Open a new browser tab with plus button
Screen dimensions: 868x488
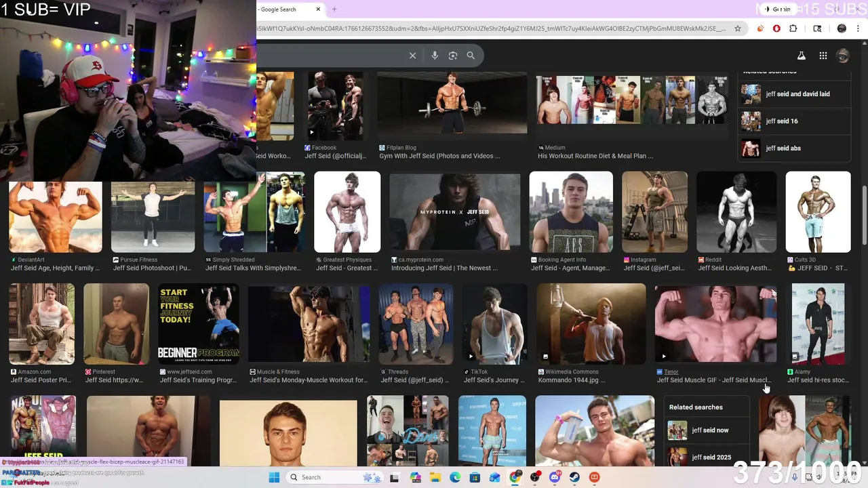[x=334, y=9]
